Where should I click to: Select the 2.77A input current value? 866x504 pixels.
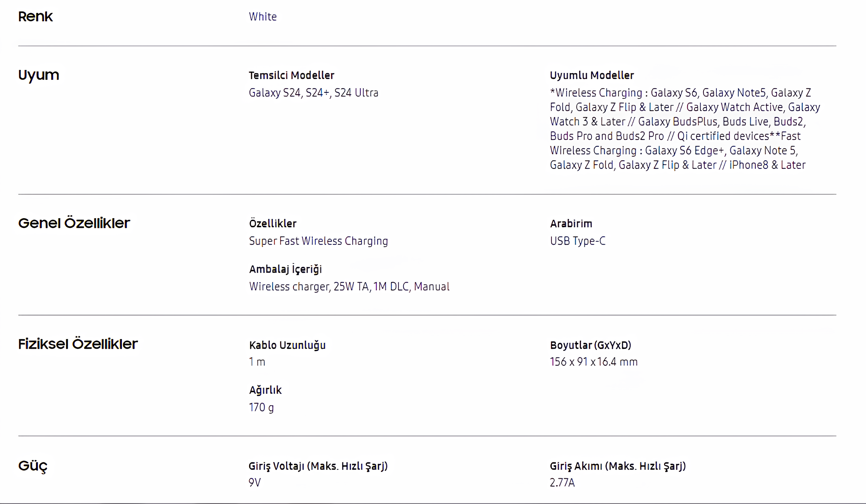click(x=562, y=482)
